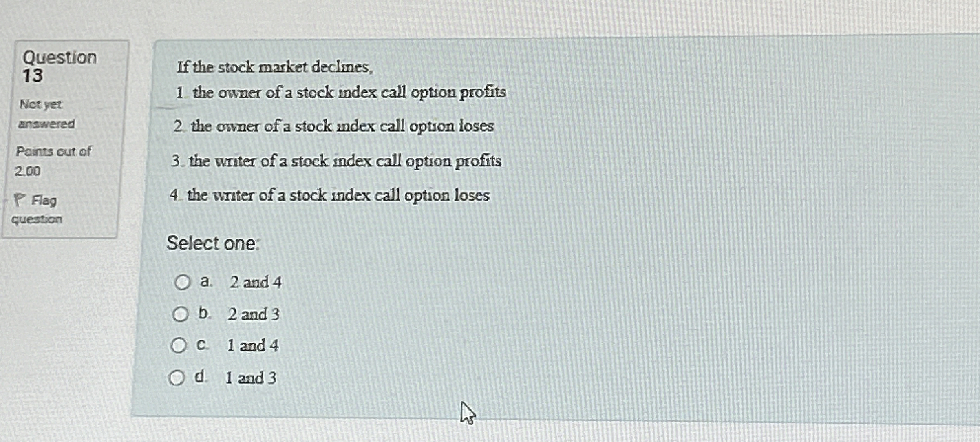Click the Question 13 heading
Image resolution: width=980 pixels, height=442 pixels.
tap(60, 65)
